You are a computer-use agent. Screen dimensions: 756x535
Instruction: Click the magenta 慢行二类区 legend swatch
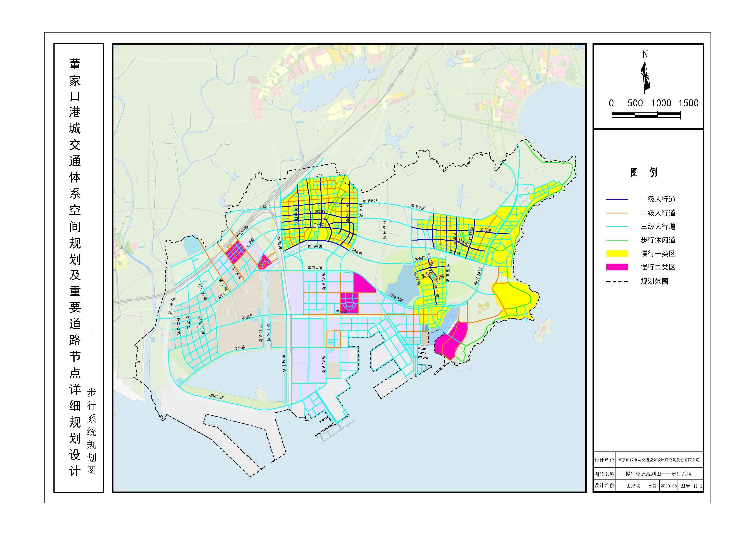click(617, 267)
